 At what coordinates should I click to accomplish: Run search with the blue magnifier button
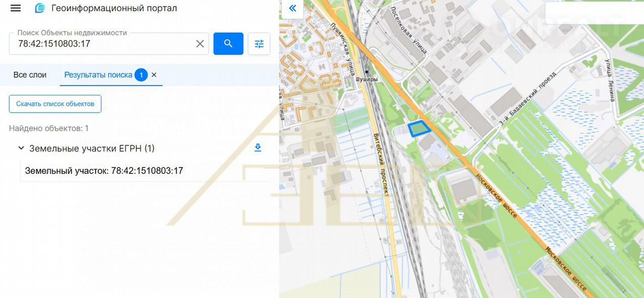click(x=228, y=44)
